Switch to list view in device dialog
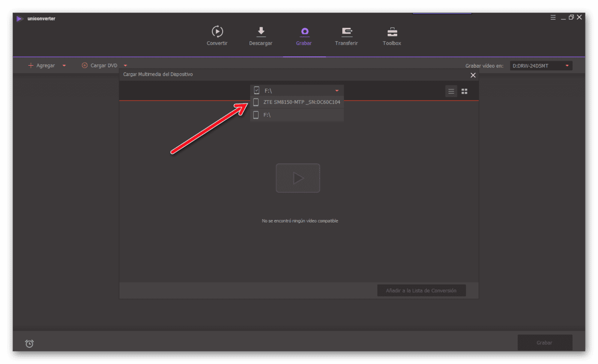Screen dimensions: 598x364 click(x=451, y=91)
